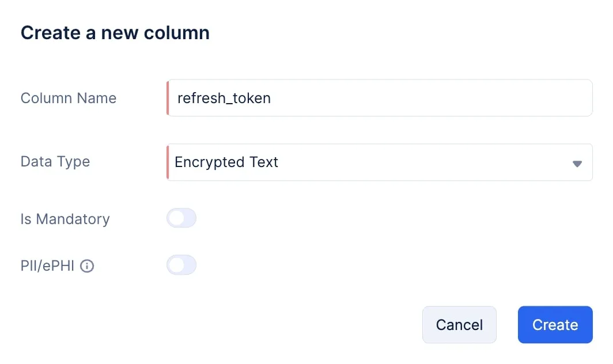Image resolution: width=613 pixels, height=364 pixels.
Task: Click the red required marker on Column Name
Action: click(168, 98)
